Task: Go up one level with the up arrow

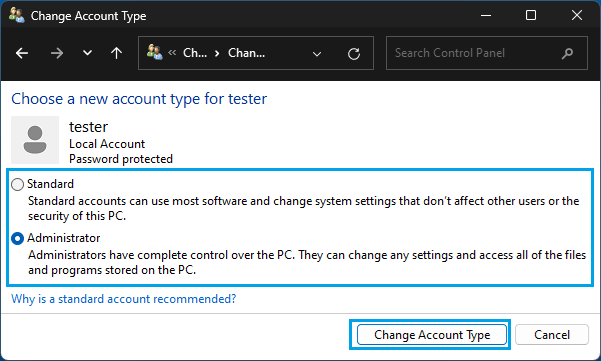Action: coord(117,53)
